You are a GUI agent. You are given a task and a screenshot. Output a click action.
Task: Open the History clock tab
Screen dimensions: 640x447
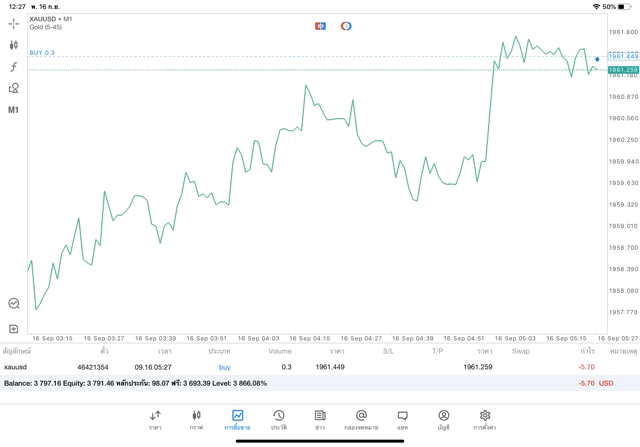(279, 419)
